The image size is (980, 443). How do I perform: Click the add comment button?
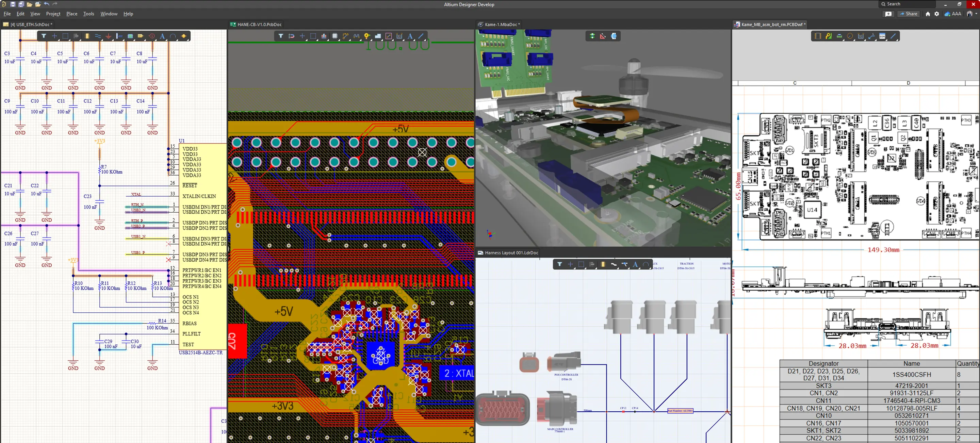coord(888,14)
